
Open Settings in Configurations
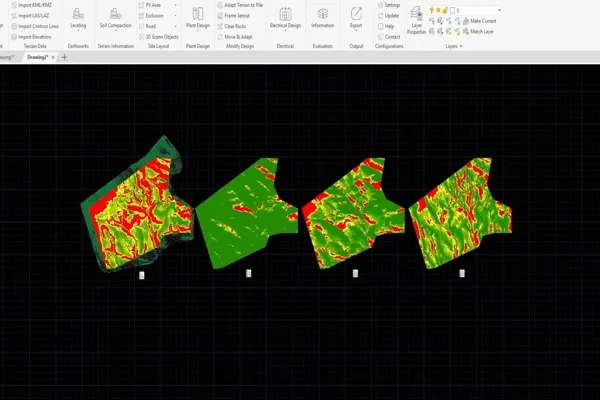[389, 5]
